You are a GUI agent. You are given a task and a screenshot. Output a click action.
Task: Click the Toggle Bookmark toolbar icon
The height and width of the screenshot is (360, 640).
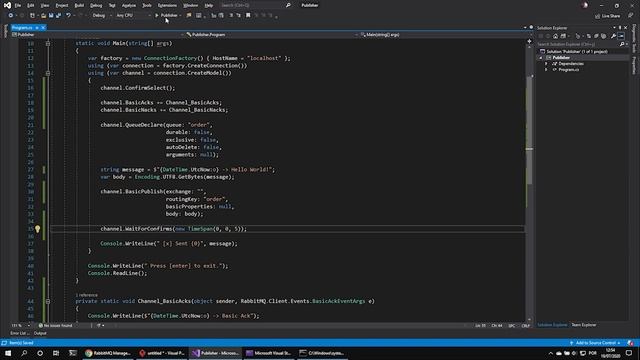click(x=248, y=16)
